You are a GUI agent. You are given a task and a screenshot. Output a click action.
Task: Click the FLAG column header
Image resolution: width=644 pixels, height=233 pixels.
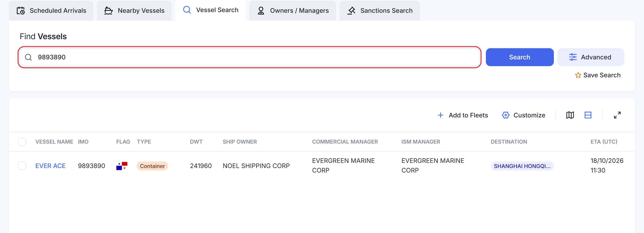point(123,142)
